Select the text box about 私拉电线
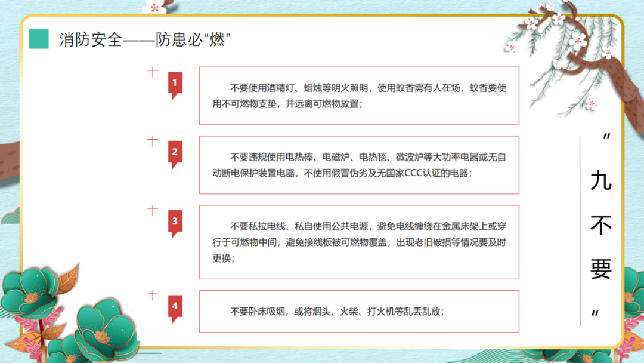644x363 pixels. (359, 242)
